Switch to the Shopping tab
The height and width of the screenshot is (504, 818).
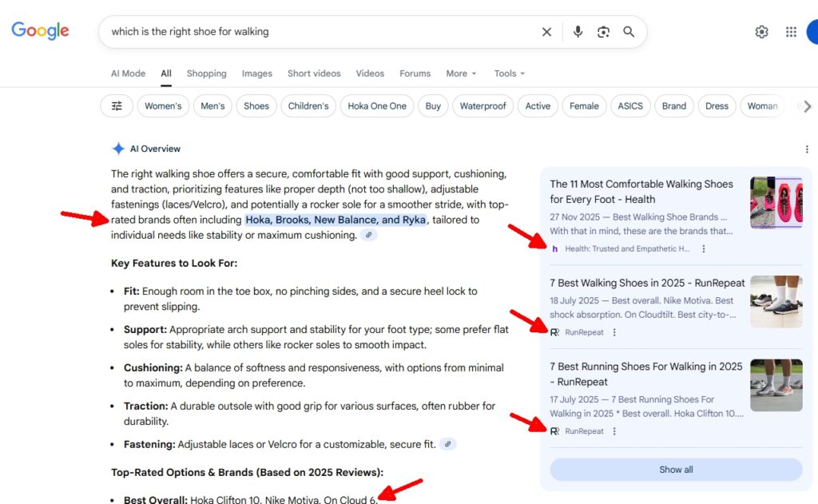pyautogui.click(x=206, y=73)
